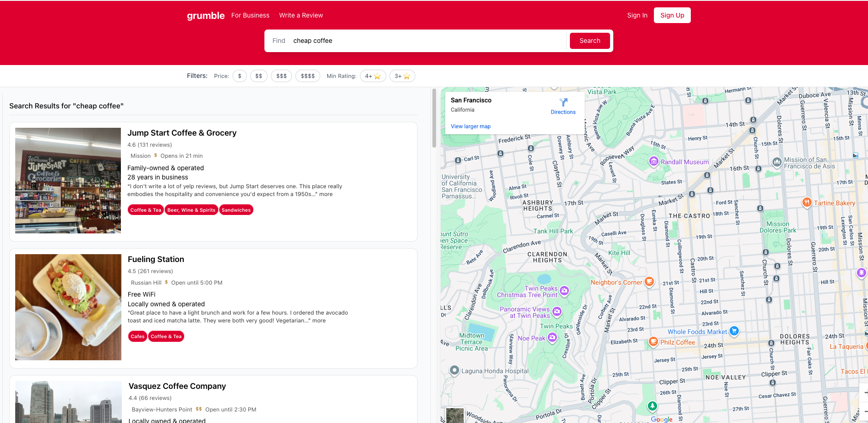Select Fueling Station's Coffee & Tea tag

pos(166,336)
